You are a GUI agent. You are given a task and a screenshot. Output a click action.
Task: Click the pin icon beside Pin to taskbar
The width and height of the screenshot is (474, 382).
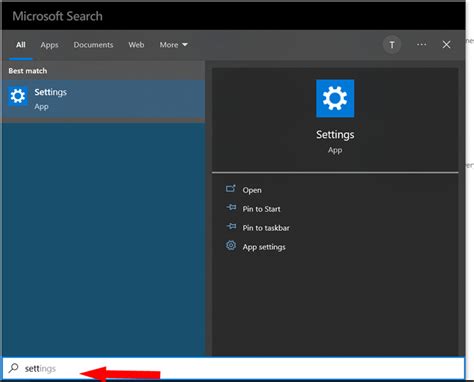[x=231, y=227]
